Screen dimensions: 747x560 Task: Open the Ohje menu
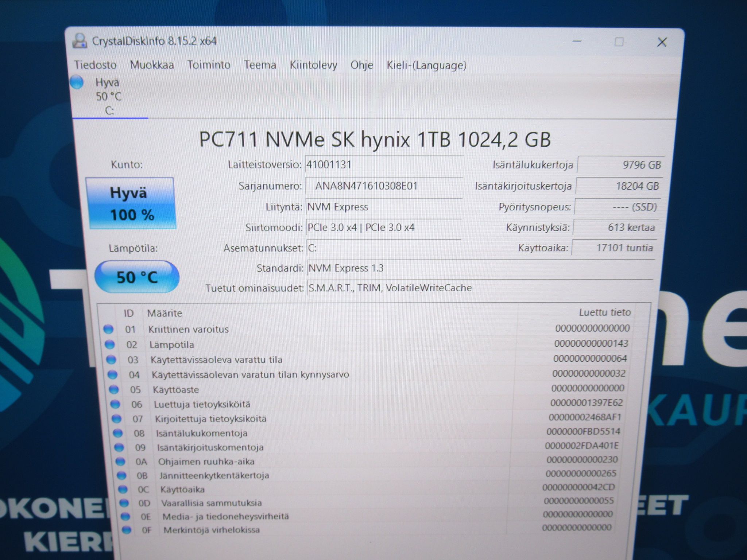click(361, 65)
